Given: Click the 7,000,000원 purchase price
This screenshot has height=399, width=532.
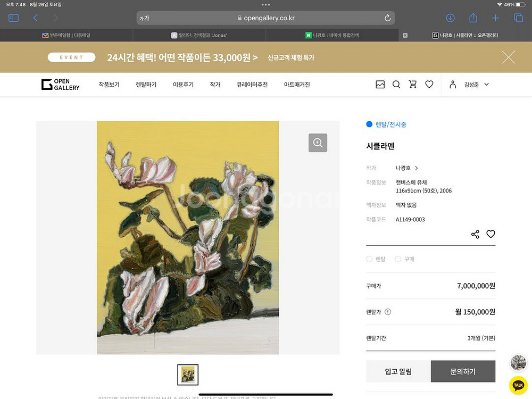Looking at the screenshot, I should coord(476,286).
